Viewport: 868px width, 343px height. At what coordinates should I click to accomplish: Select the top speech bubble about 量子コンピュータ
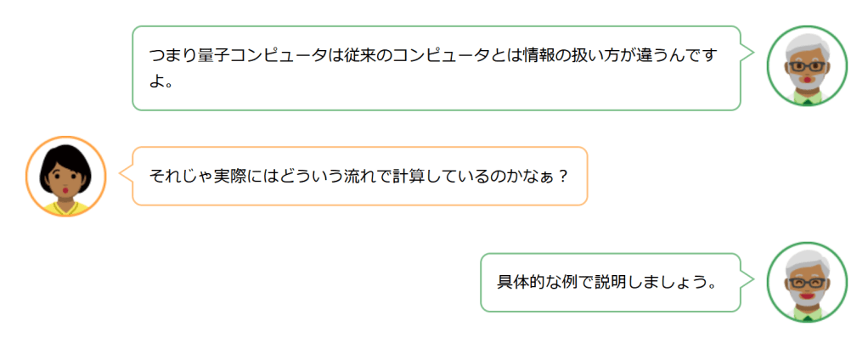pyautogui.click(x=436, y=68)
